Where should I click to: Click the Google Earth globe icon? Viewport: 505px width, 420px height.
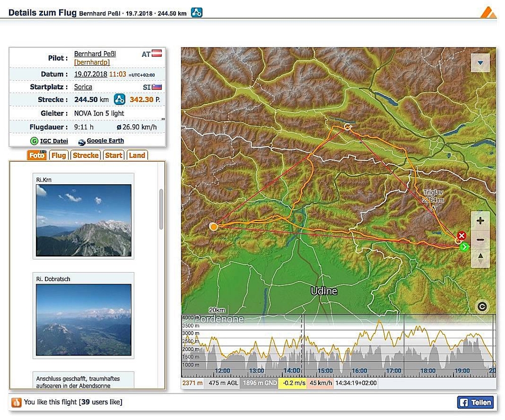[x=81, y=142]
